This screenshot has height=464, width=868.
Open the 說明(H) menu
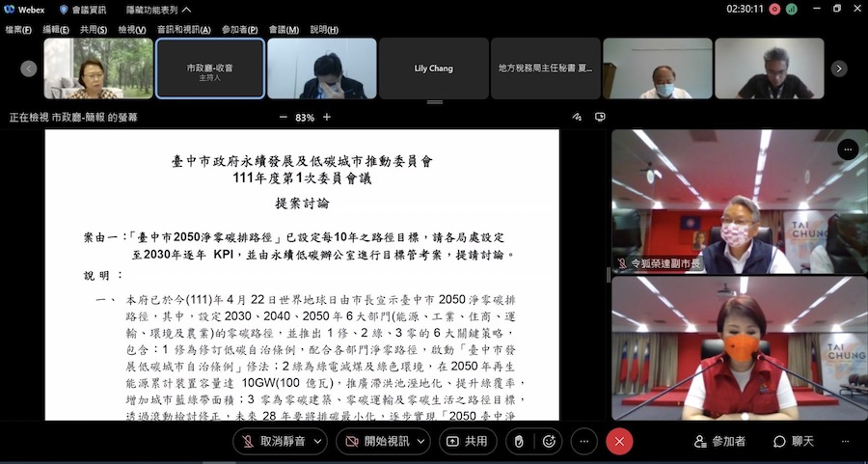324,30
